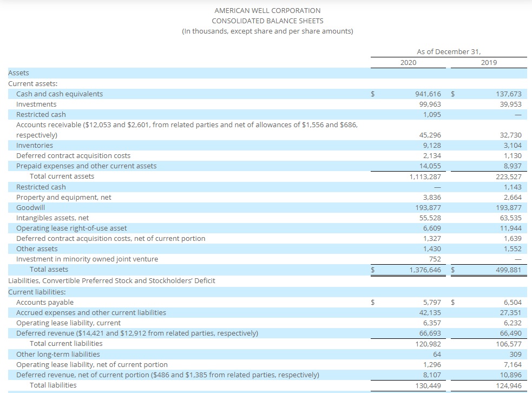532x393 pixels.
Task: Select accounts receivable value 32,730
Action: 511,135
